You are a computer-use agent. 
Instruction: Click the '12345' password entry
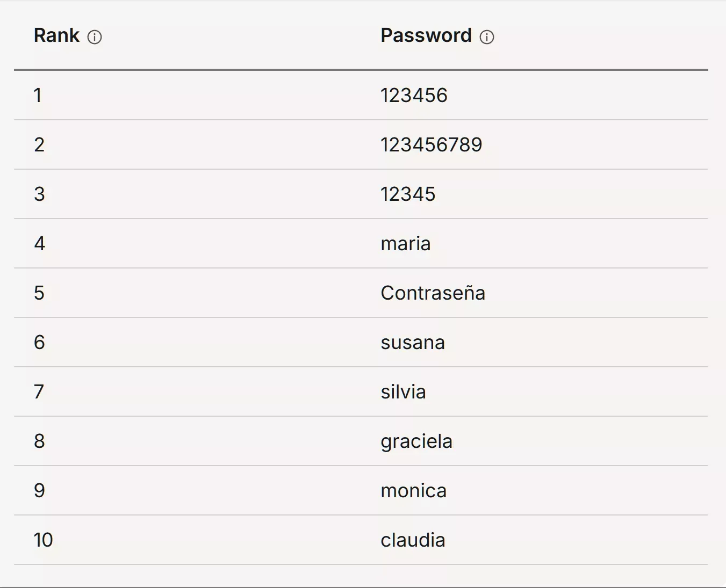[x=408, y=194]
